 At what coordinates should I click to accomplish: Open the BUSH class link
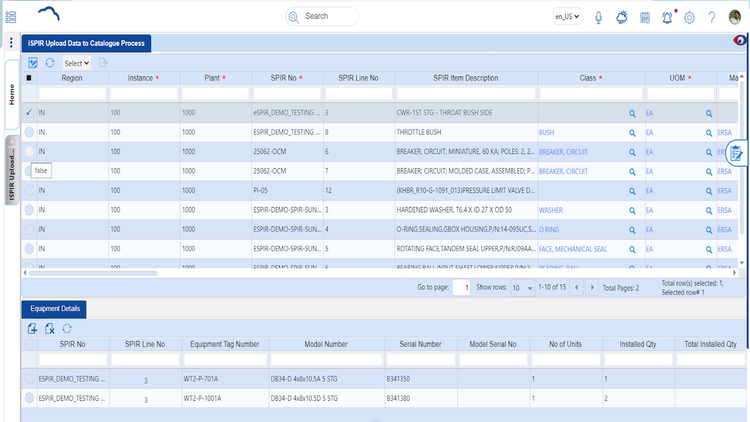point(546,133)
